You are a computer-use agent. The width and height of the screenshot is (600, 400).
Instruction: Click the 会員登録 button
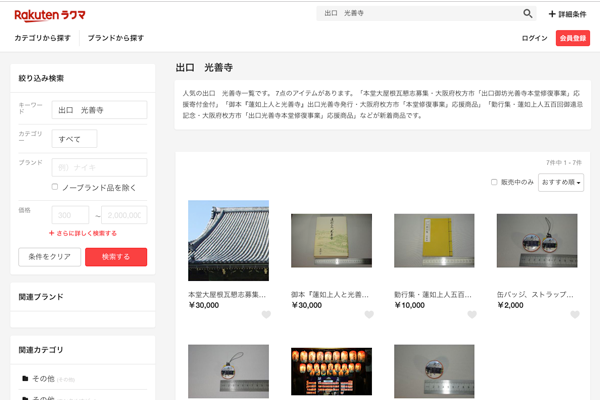pos(573,38)
